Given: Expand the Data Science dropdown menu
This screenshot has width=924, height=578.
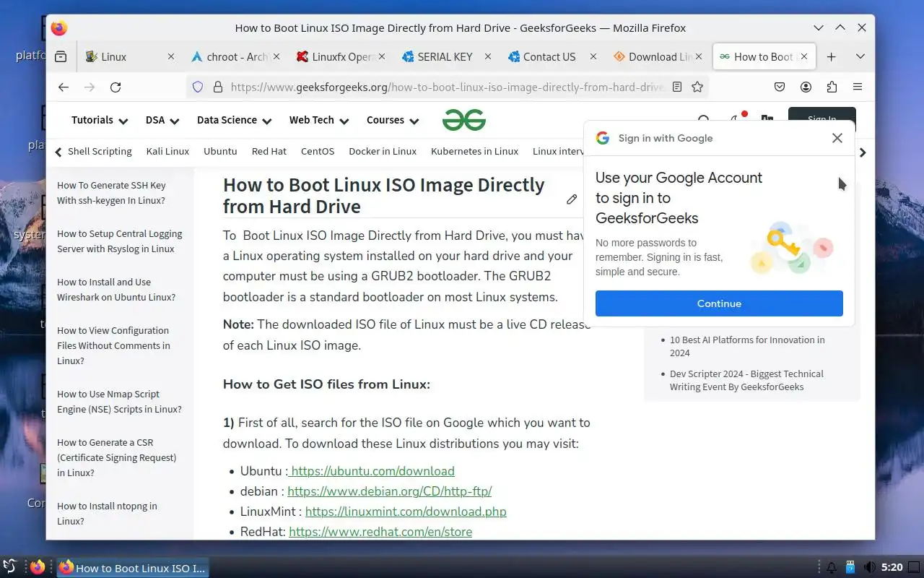Looking at the screenshot, I should point(235,120).
